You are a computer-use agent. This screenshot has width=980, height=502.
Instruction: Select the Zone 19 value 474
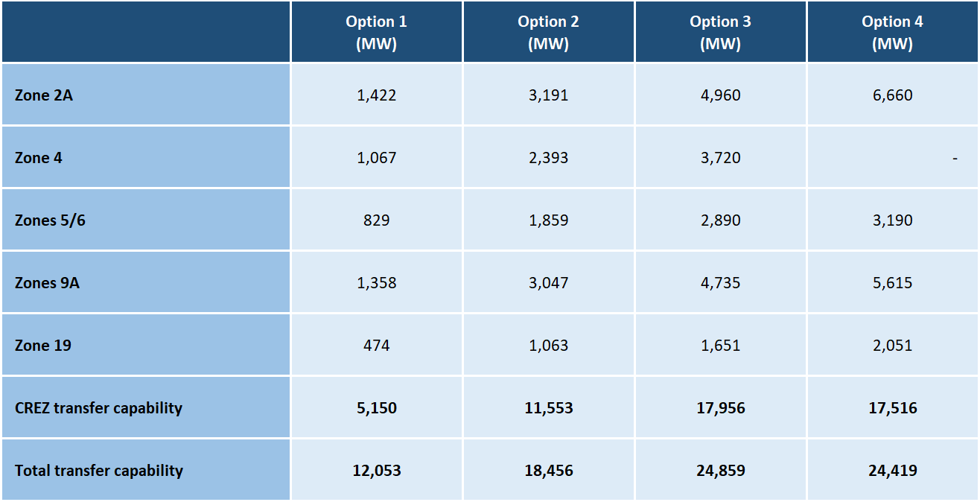[x=376, y=346]
